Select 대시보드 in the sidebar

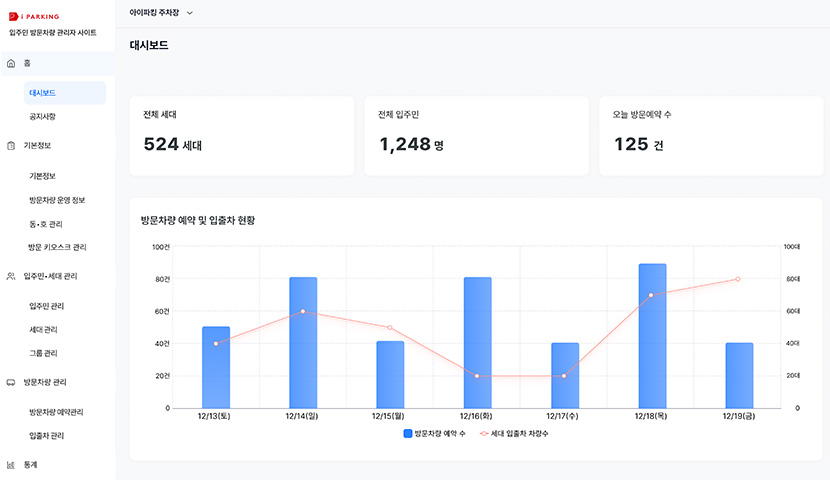(65, 93)
